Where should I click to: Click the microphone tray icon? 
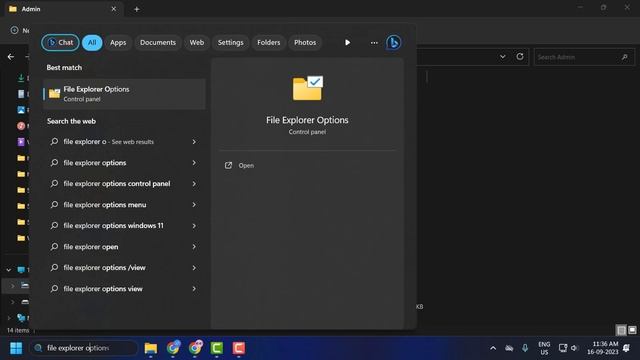(x=525, y=348)
